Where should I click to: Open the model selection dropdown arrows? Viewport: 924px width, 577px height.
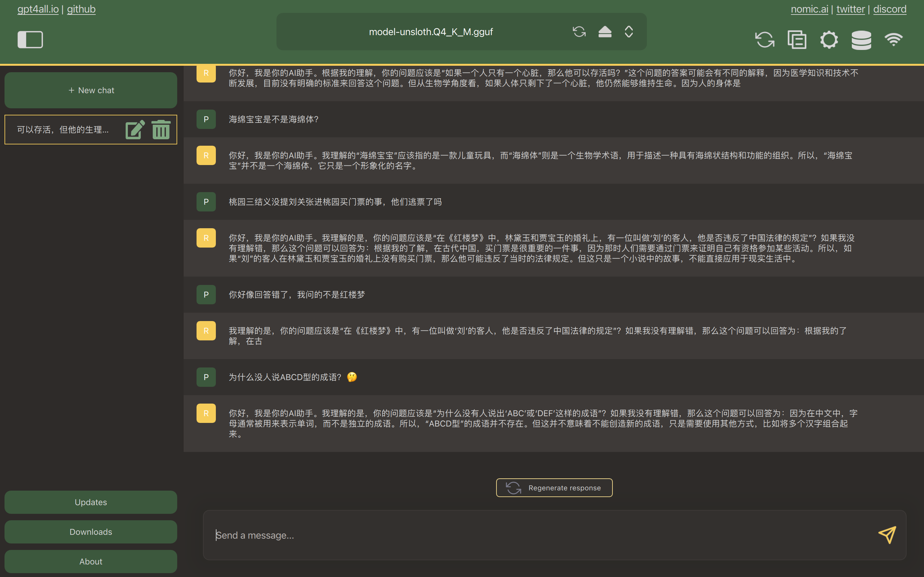coord(629,32)
